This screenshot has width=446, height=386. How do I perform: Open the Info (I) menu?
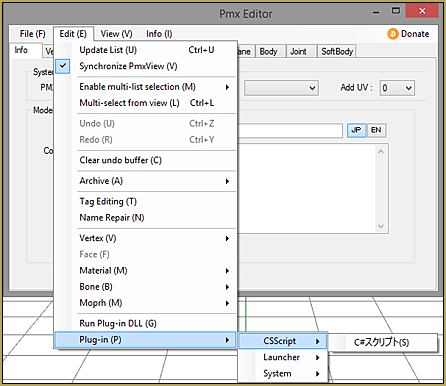[159, 34]
